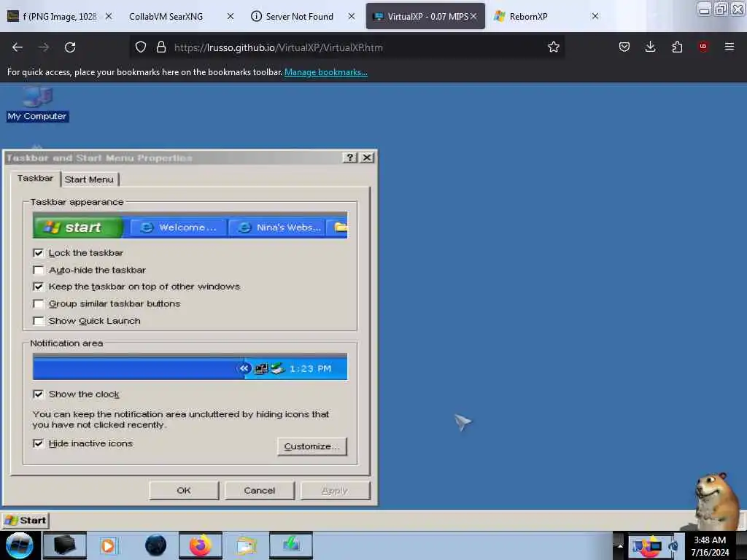Bookmark this page with the star
The width and height of the screenshot is (747, 560).
[553, 47]
